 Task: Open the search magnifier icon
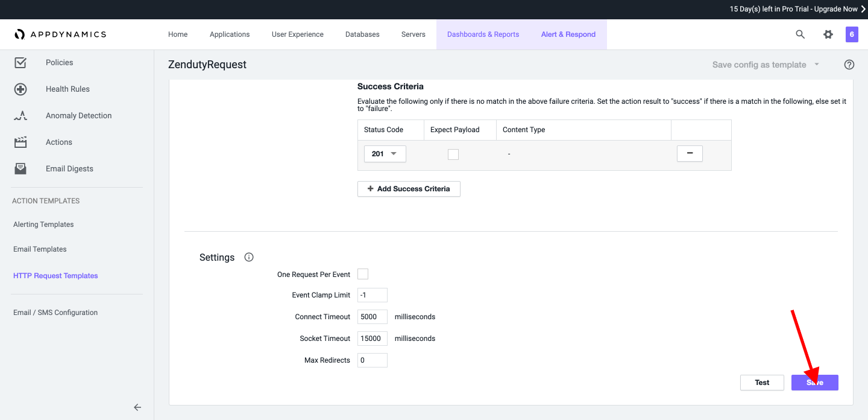[800, 34]
